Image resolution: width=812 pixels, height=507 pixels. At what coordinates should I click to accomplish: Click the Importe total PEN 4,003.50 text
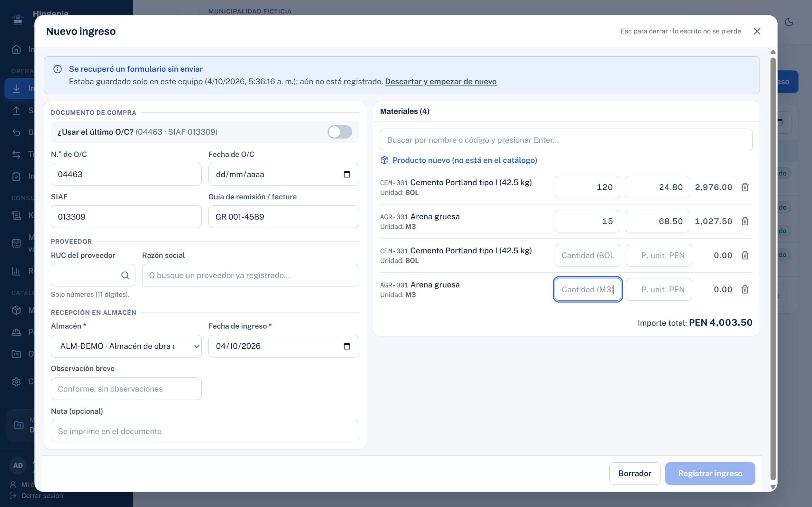tap(695, 322)
